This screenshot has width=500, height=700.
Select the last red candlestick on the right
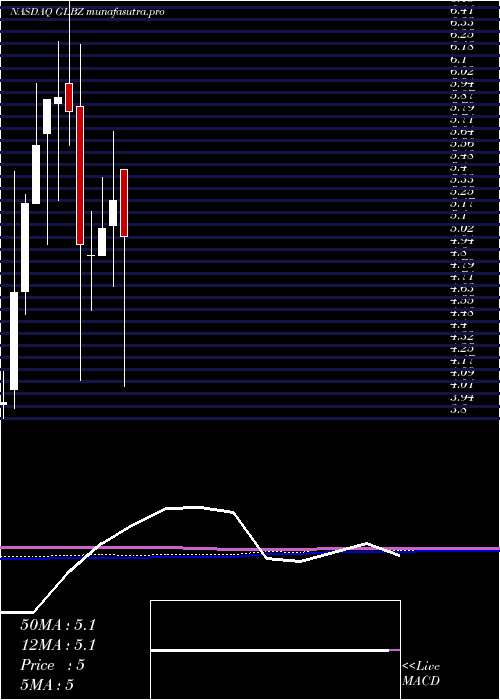(x=124, y=203)
